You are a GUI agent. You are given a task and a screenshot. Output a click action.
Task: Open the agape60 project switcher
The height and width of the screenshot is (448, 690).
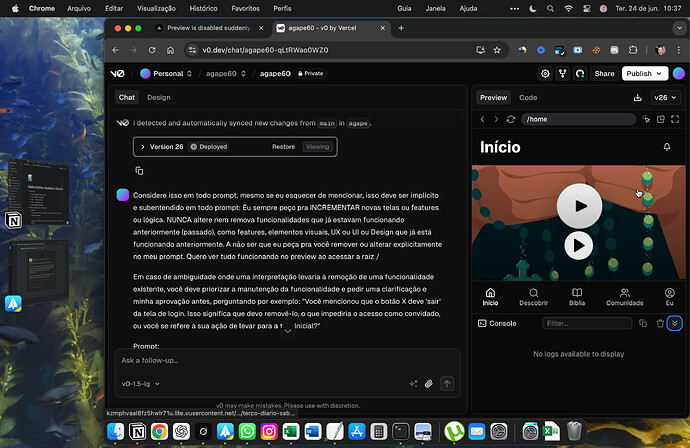pos(226,73)
